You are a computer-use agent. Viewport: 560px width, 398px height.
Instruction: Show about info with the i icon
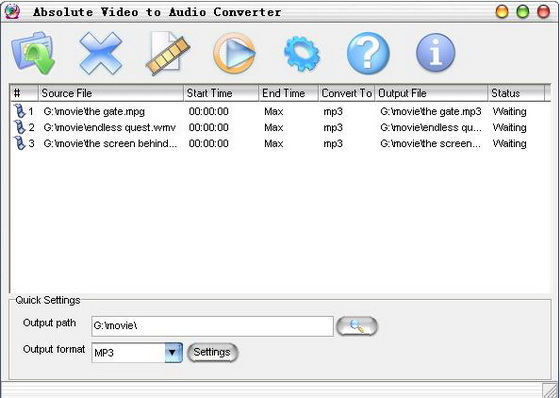coord(435,53)
